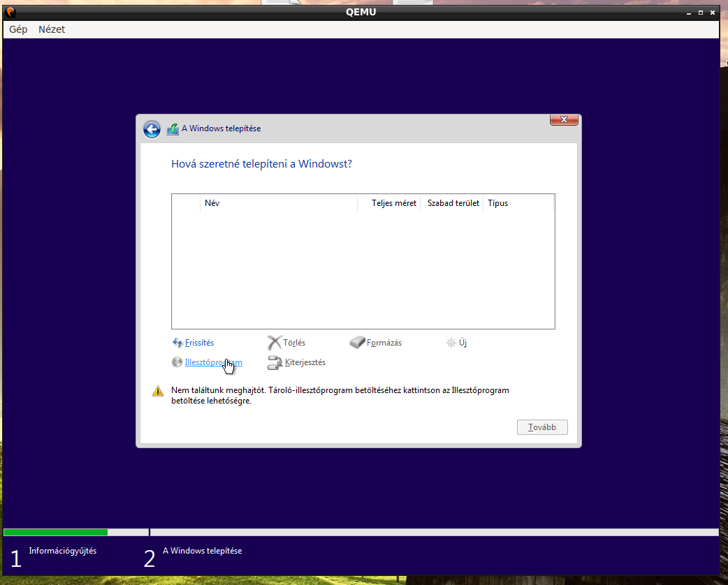The width and height of the screenshot is (728, 585).
Task: Click the Új label
Action: [463, 343]
